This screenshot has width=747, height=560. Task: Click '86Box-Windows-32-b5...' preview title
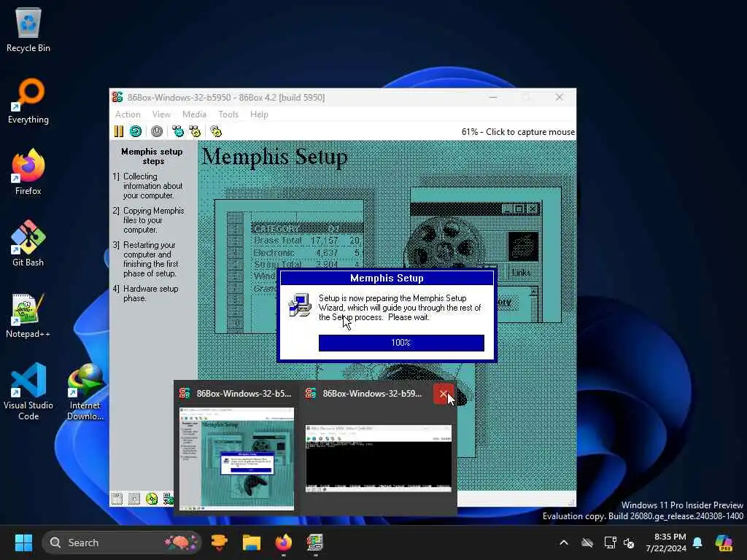tap(244, 394)
